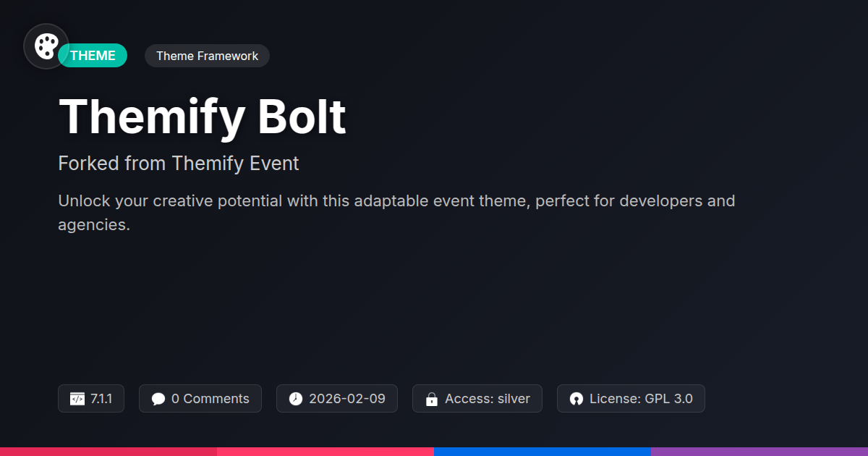Click the crimson color bar segment
This screenshot has height=456, width=868.
click(x=109, y=451)
